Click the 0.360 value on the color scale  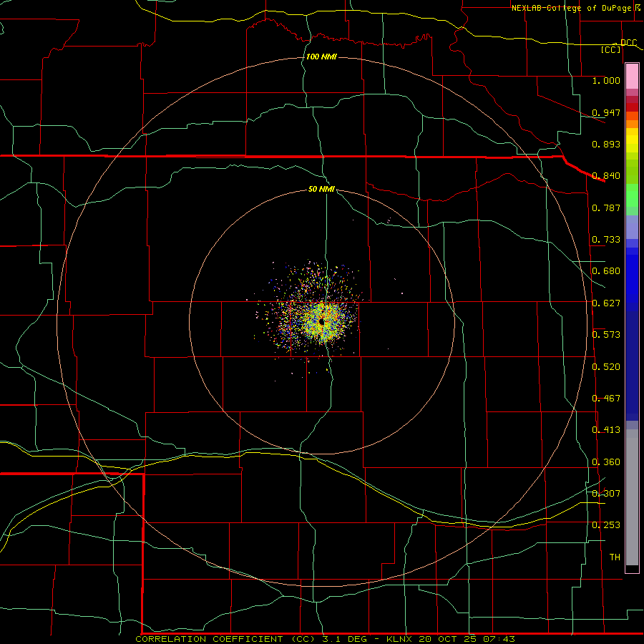tap(606, 462)
